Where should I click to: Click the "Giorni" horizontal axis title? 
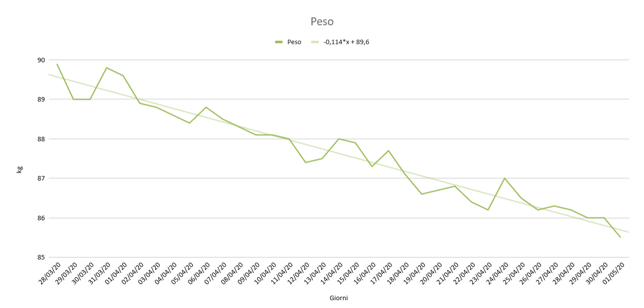339,298
